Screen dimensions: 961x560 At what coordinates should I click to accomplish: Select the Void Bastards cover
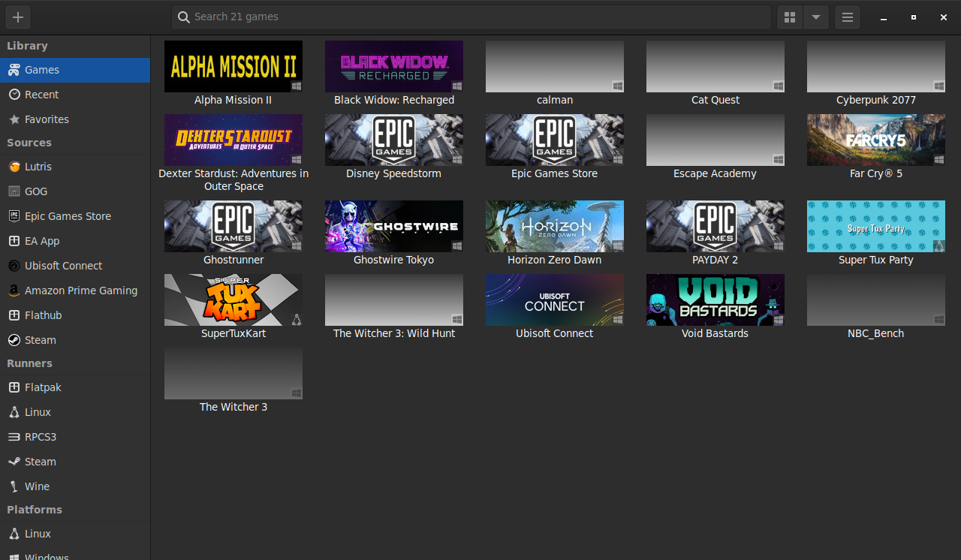[715, 300]
